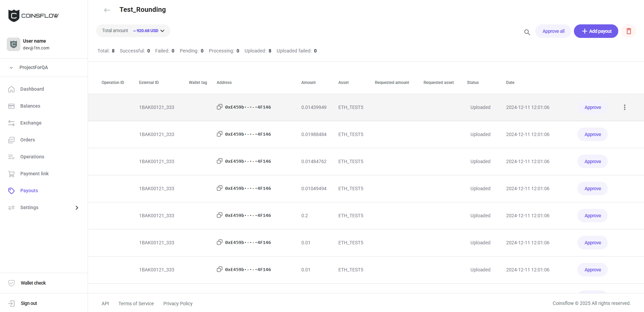Copy address in the first payout row

pos(219,107)
